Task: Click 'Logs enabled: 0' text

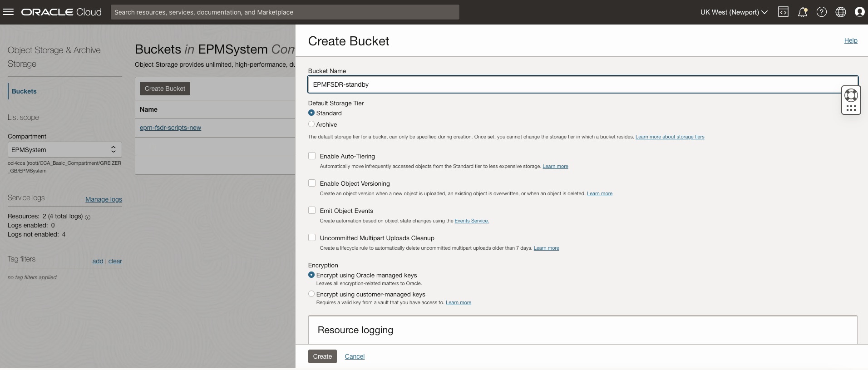Action: 31,225
